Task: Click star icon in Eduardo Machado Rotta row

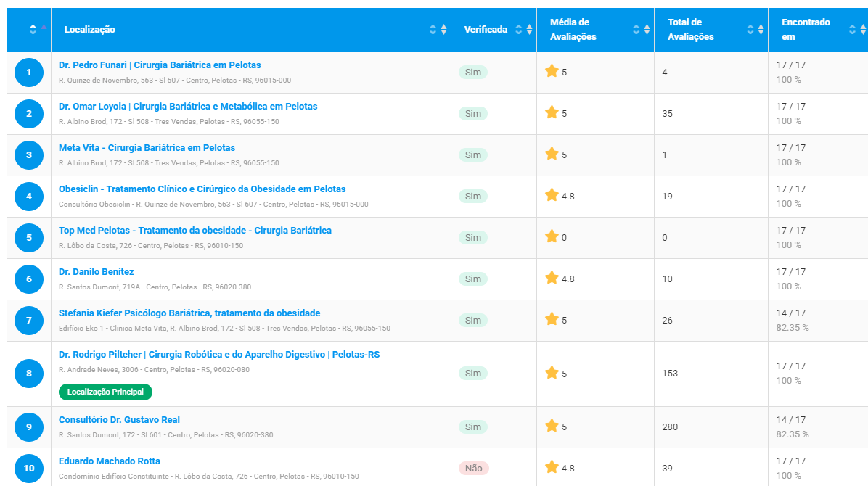Action: (x=552, y=467)
